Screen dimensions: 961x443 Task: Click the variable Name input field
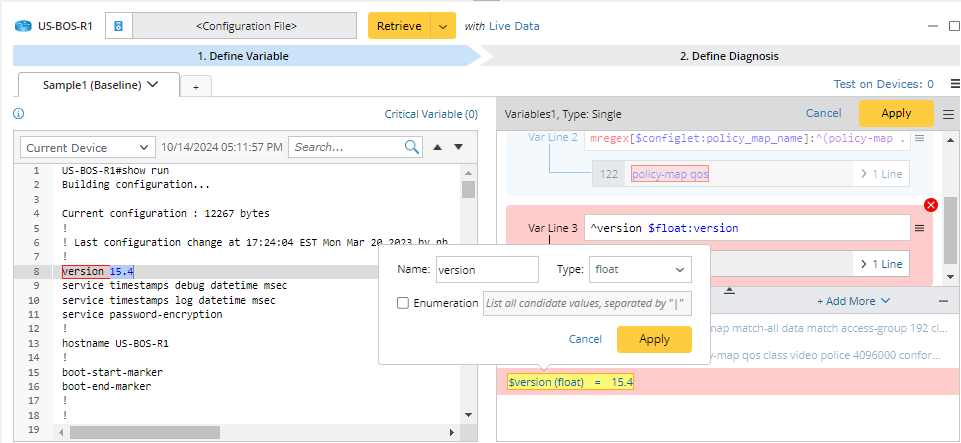coord(487,269)
